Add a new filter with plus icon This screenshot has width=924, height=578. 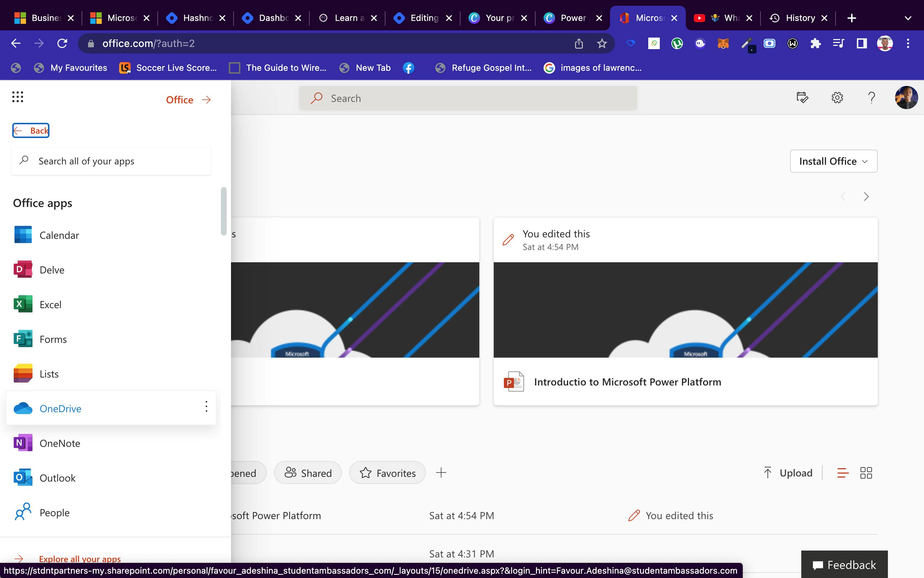[x=441, y=473]
